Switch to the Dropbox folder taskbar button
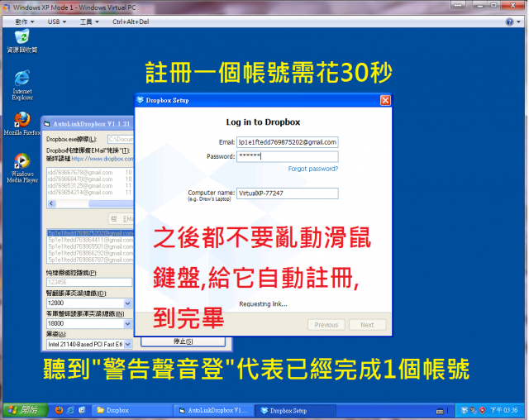Image resolution: width=529 pixels, height=420 pixels. click(131, 410)
